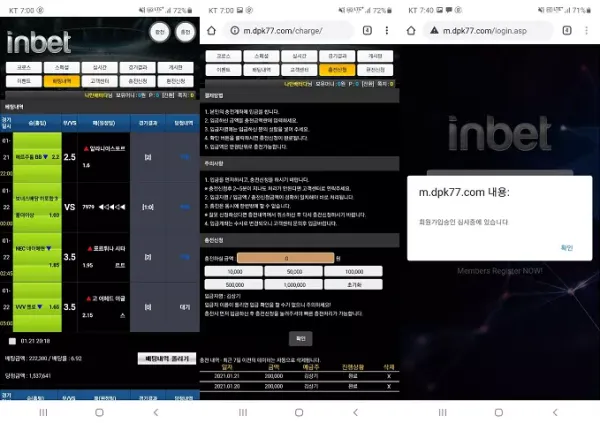Image resolution: width=600 pixels, height=423 pixels.
Task: Tap Android back icon under charge screen
Action: click(x=355, y=412)
